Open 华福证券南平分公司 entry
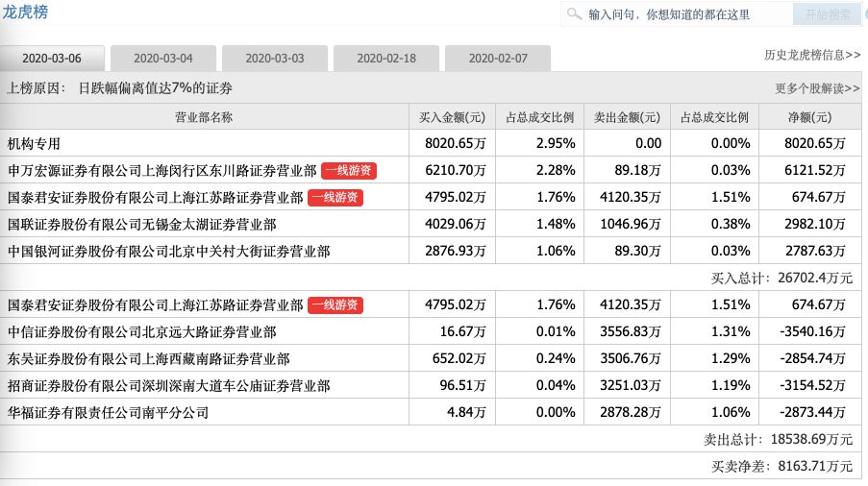This screenshot has width=868, height=486. click(x=108, y=412)
